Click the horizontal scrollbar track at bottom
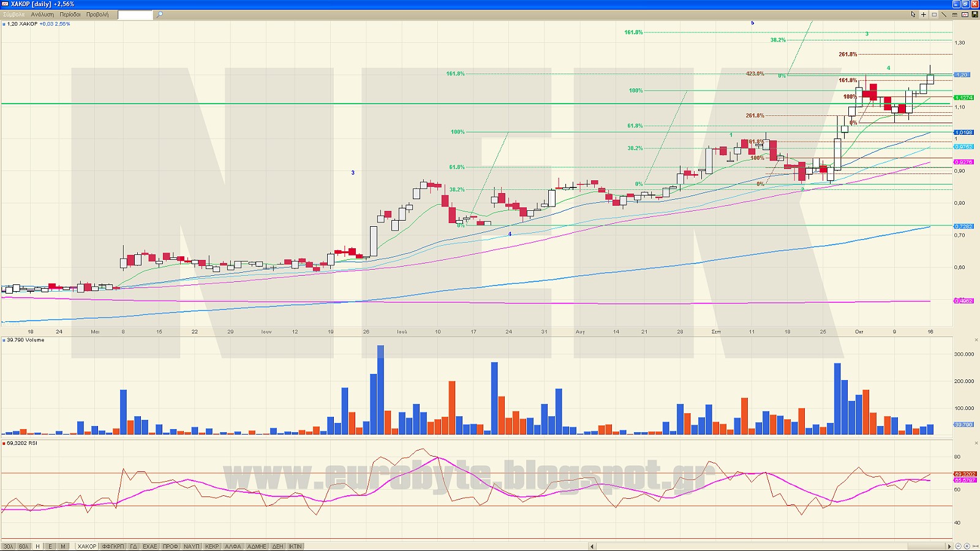980x551 pixels. 771,546
